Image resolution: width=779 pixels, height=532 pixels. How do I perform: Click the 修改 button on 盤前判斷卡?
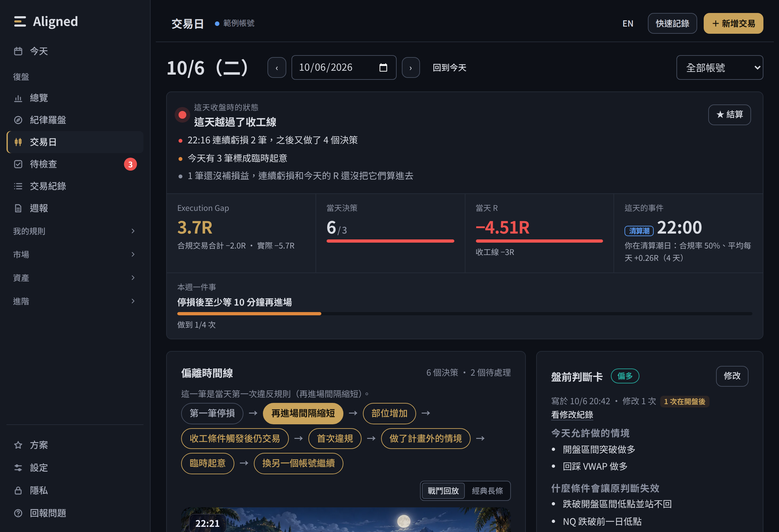tap(732, 376)
